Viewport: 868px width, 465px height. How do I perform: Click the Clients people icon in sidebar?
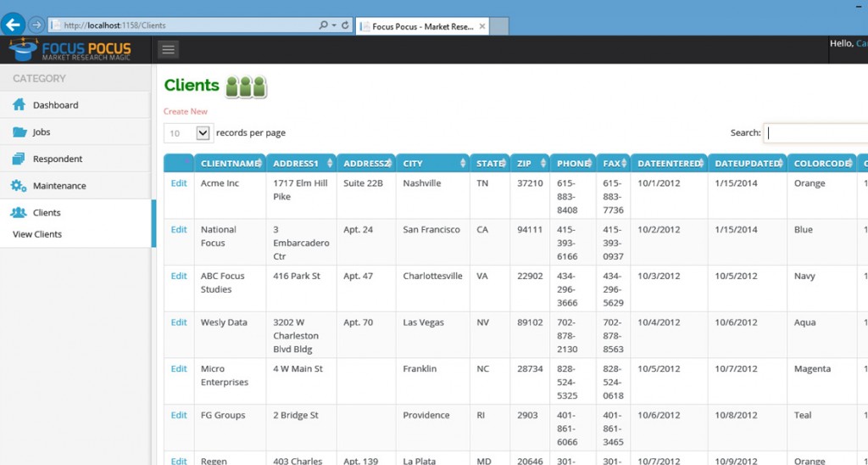[x=19, y=213]
